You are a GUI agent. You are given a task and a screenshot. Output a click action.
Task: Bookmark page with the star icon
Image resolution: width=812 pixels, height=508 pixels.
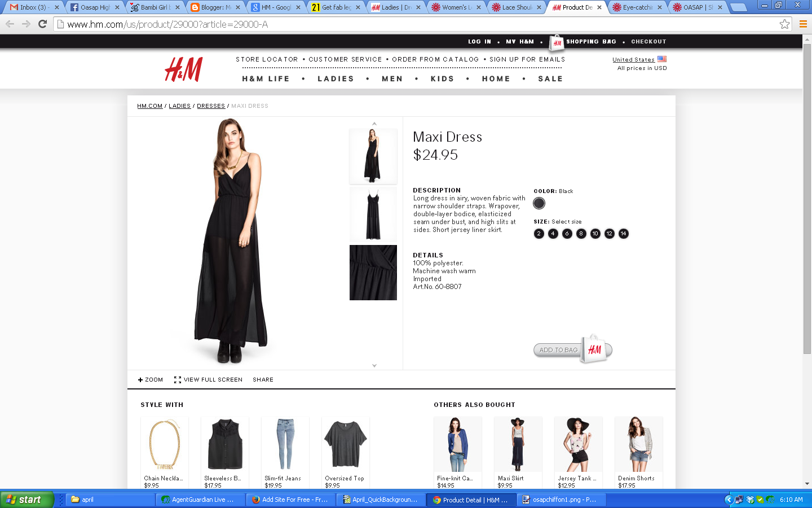tap(784, 24)
